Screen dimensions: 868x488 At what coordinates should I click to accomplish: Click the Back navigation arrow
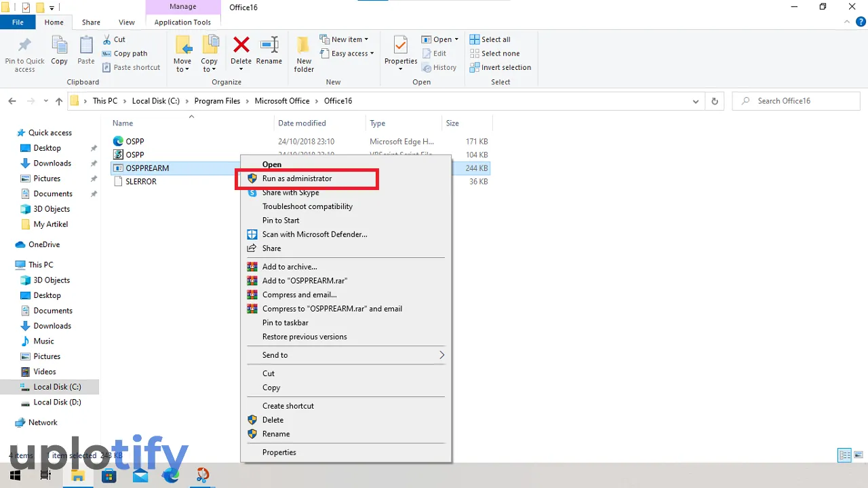(x=12, y=101)
